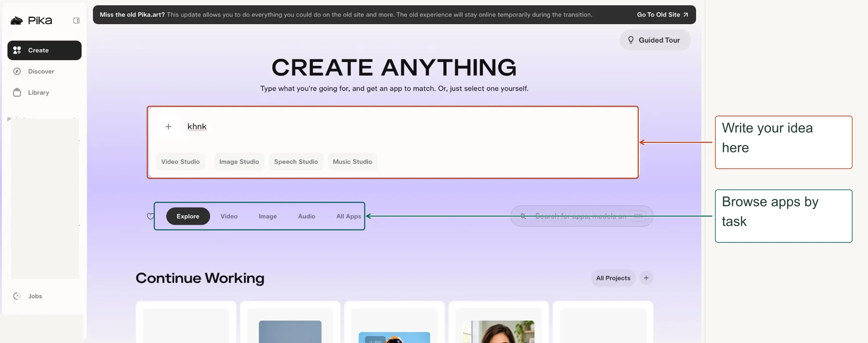This screenshot has width=868, height=343.
Task: Switch to the Explore tab
Action: click(188, 216)
